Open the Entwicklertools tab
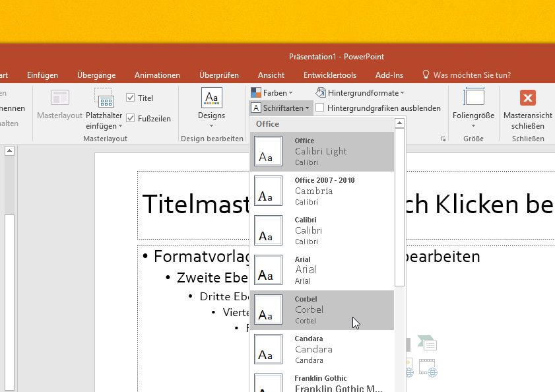Image resolution: width=555 pixels, height=392 pixels. 330,75
